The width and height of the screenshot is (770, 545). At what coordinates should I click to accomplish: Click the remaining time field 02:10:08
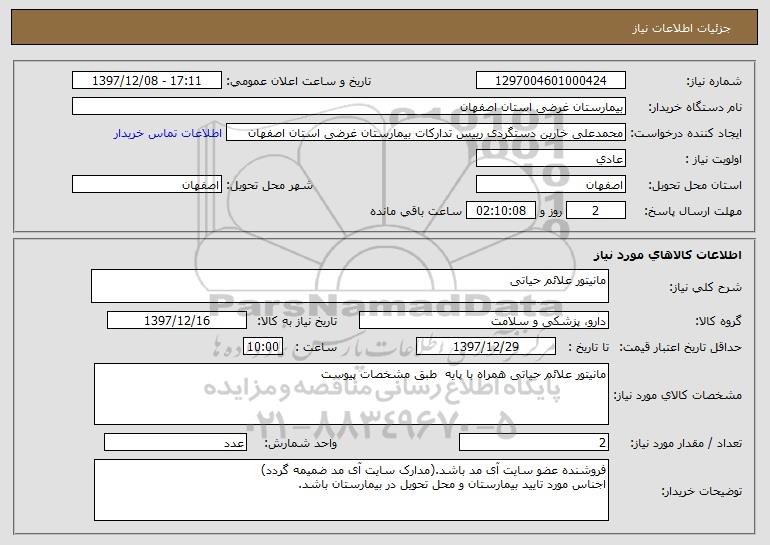500,210
